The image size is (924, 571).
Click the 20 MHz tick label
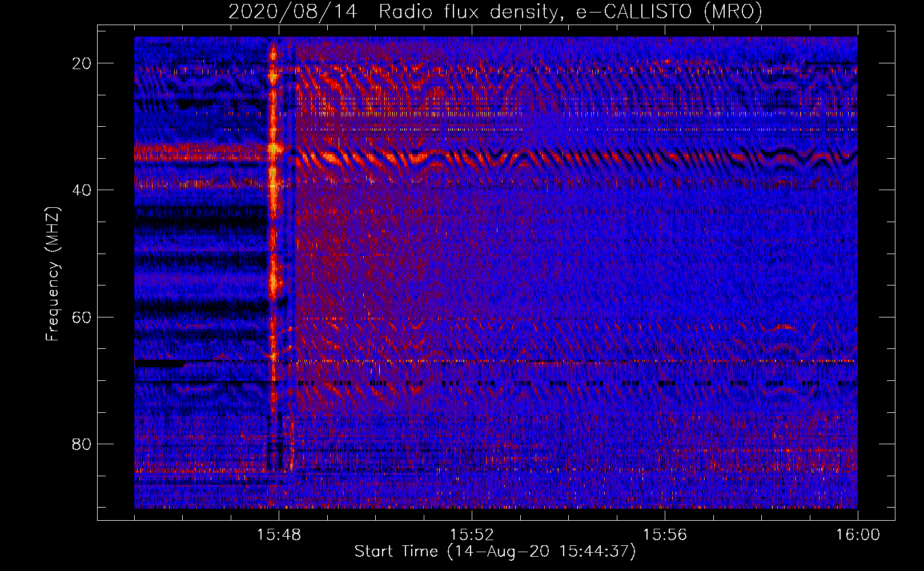click(82, 63)
